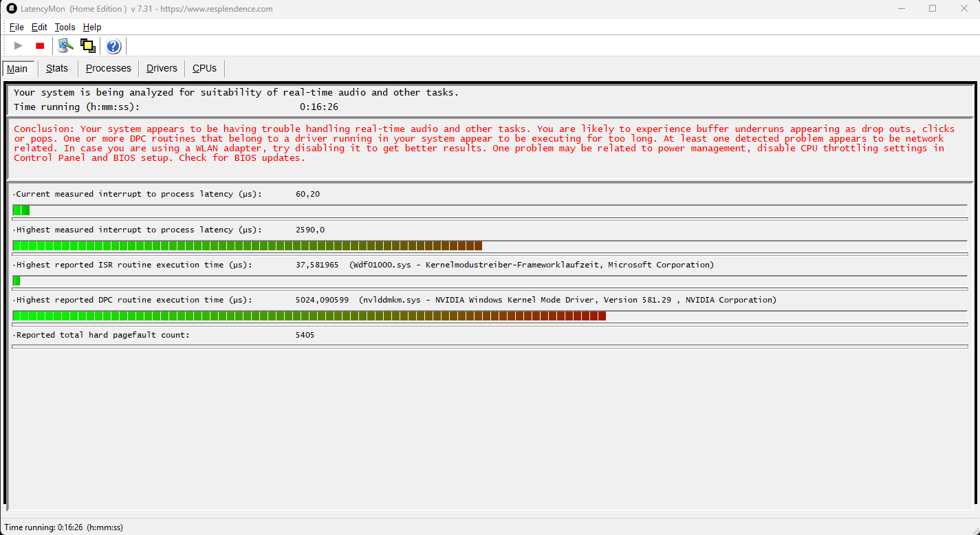980x535 pixels.
Task: Click the status bar time running text
Action: pyautogui.click(x=63, y=527)
